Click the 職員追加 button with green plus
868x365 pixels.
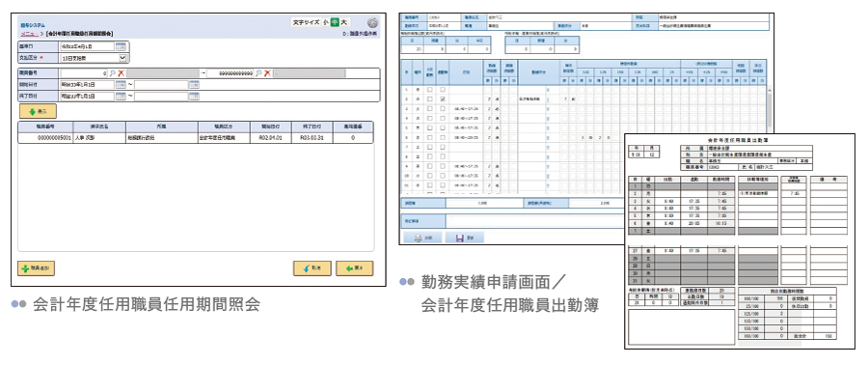36,268
